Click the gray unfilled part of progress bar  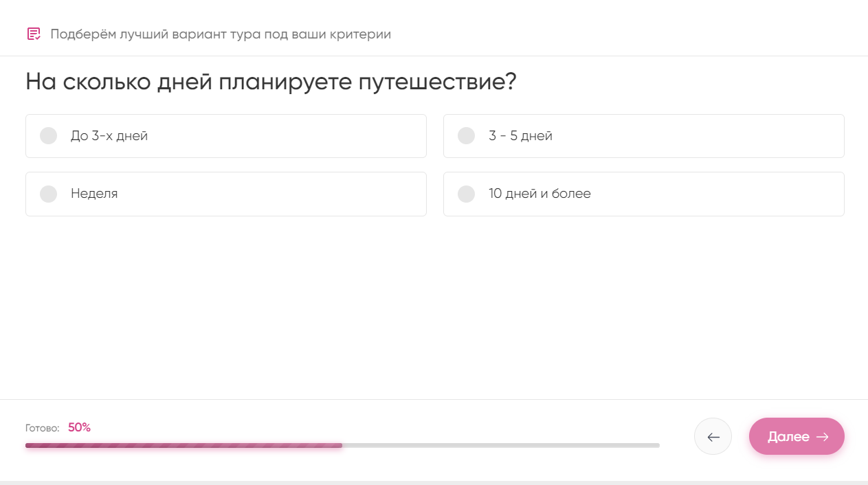pyautogui.click(x=501, y=445)
